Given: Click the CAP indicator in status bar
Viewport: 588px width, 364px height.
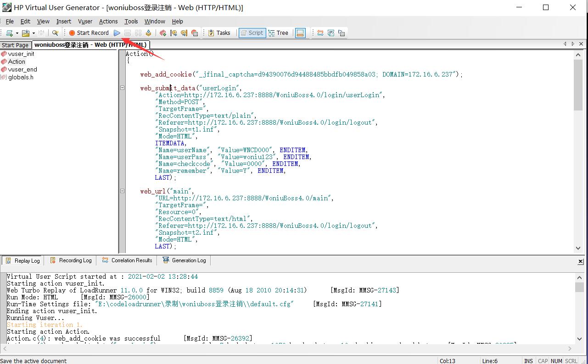Looking at the screenshot, I should 543,361.
